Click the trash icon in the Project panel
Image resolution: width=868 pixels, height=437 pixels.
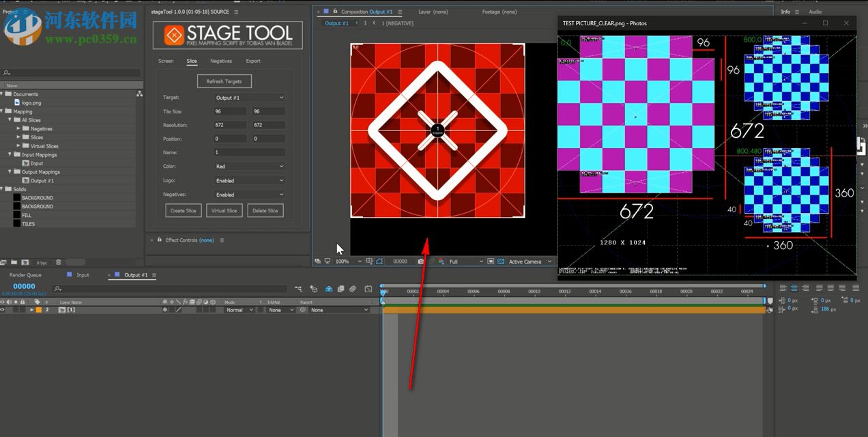[58, 262]
